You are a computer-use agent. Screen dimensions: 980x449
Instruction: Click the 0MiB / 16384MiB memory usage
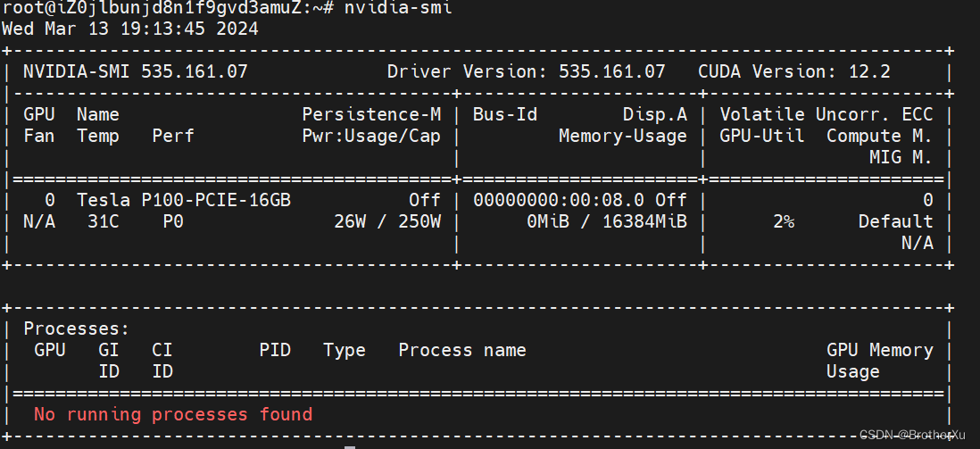tap(607, 221)
